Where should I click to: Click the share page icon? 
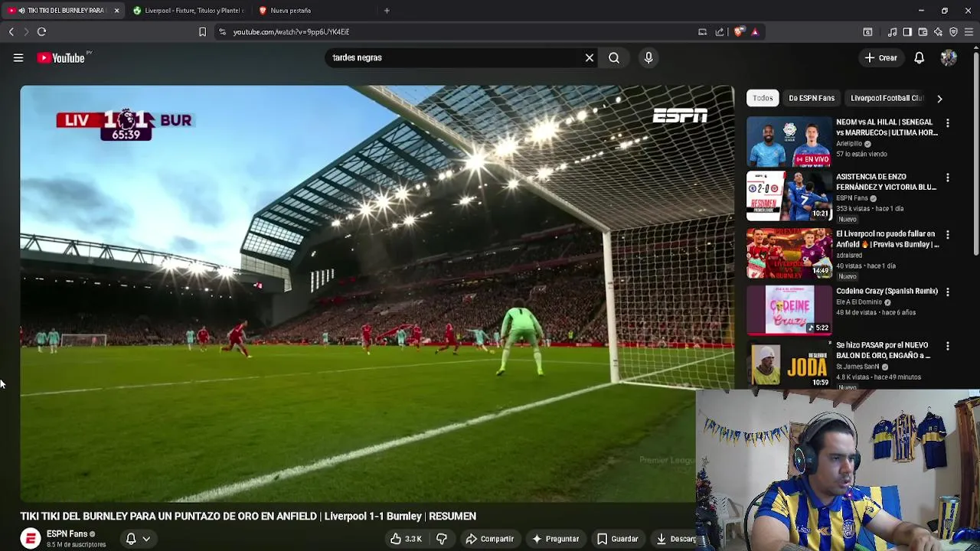point(720,31)
